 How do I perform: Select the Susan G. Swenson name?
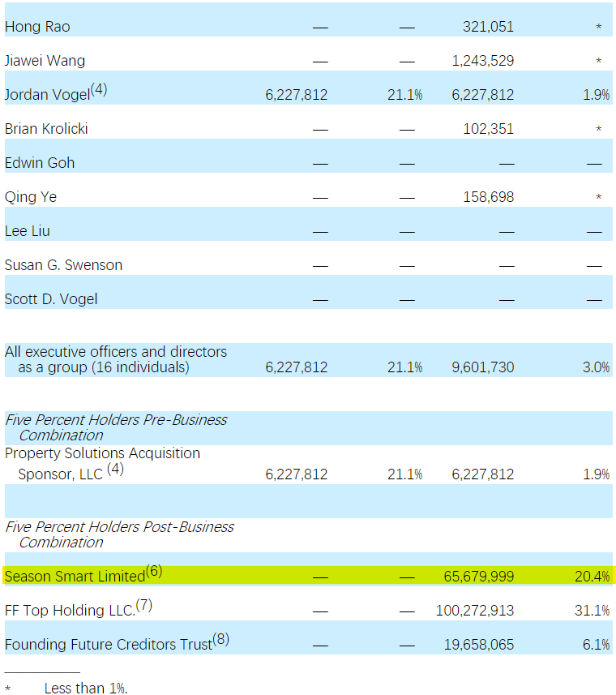click(63, 265)
